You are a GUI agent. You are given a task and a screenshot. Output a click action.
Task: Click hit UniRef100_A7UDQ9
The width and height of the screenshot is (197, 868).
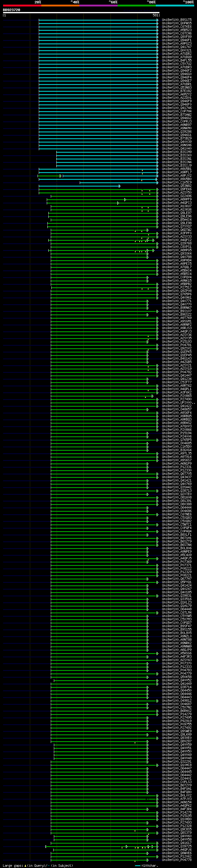[177, 57]
